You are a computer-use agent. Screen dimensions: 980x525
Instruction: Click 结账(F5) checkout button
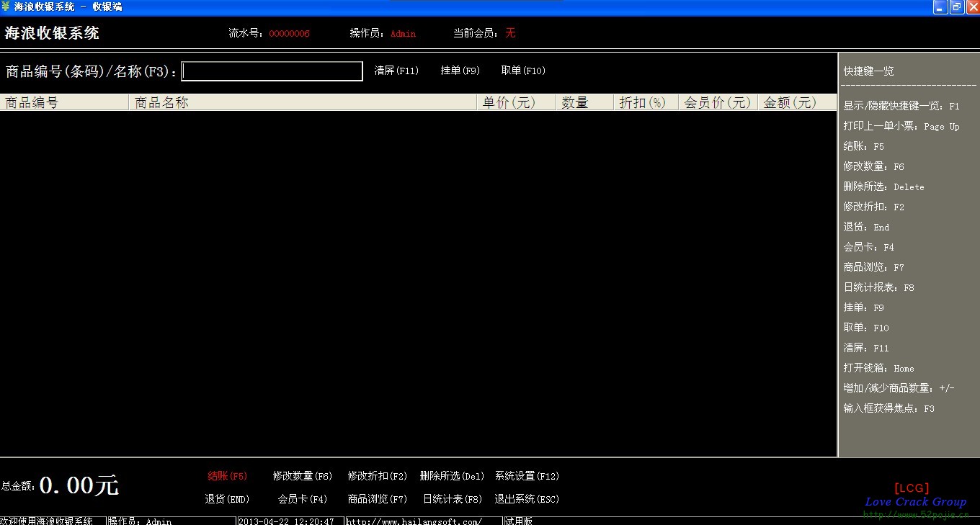point(228,476)
